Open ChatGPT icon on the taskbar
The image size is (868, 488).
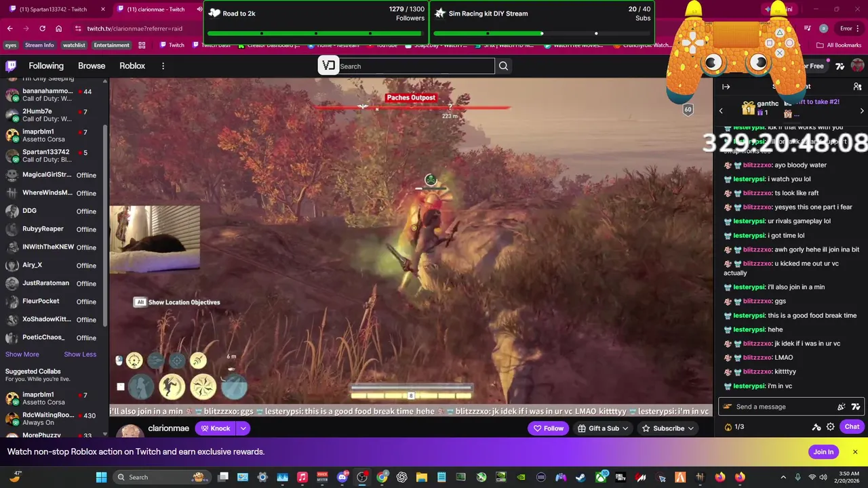pyautogui.click(x=401, y=477)
